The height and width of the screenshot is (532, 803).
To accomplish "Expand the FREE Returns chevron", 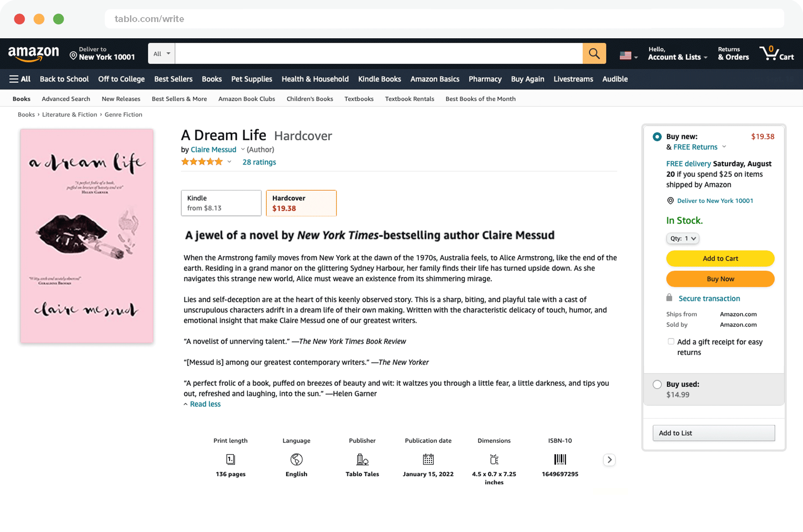I will pyautogui.click(x=724, y=147).
